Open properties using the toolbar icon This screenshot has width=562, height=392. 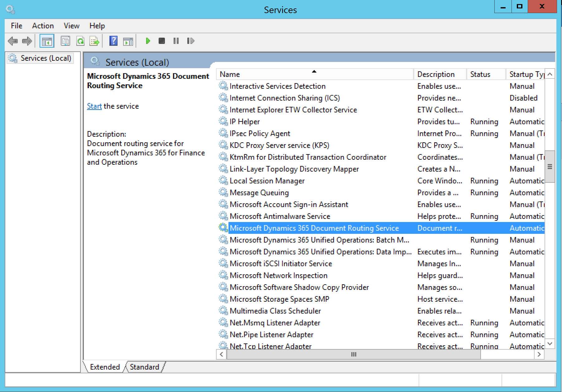coord(65,41)
